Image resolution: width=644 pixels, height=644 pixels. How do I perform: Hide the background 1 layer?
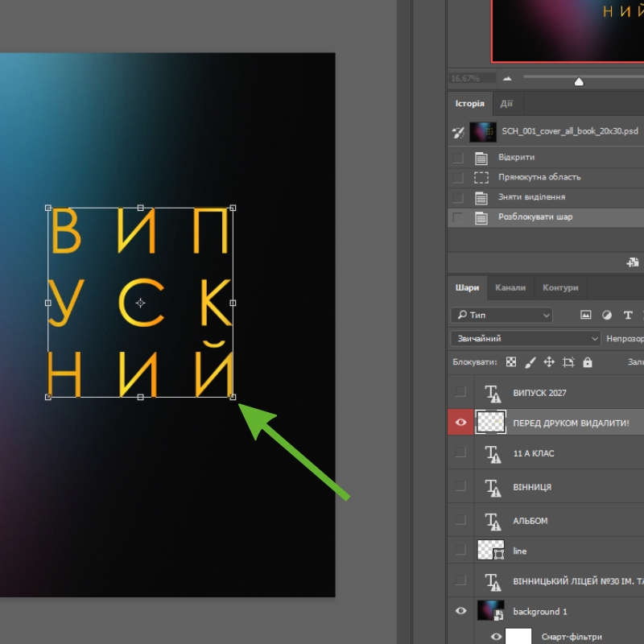click(x=460, y=611)
